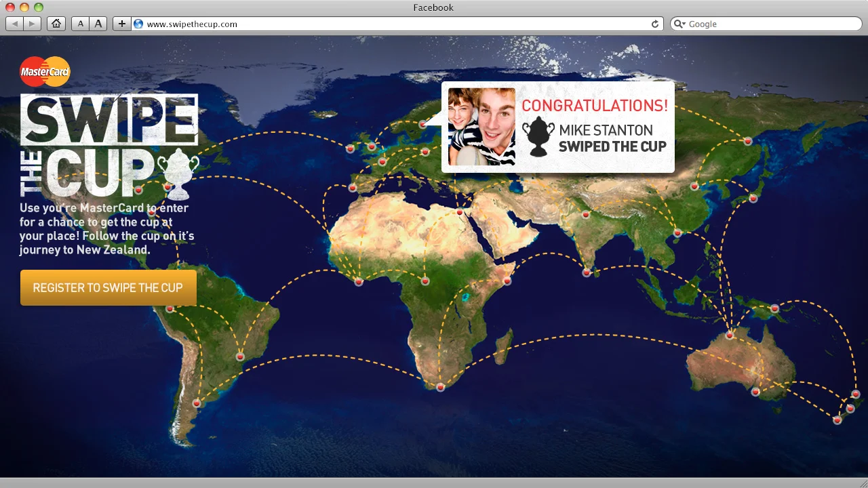Select the map marker on Ireland
Image resolution: width=868 pixels, height=488 pixels.
pos(351,148)
